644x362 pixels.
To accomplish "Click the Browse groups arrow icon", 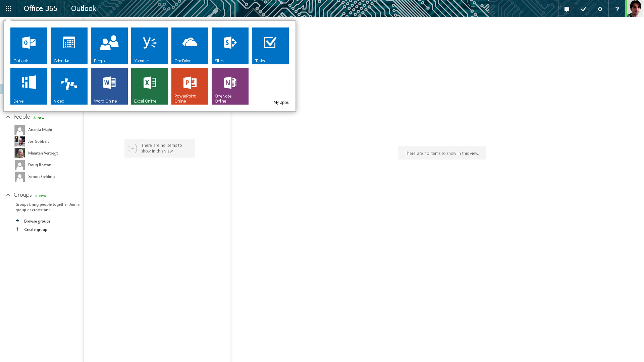I will (18, 221).
